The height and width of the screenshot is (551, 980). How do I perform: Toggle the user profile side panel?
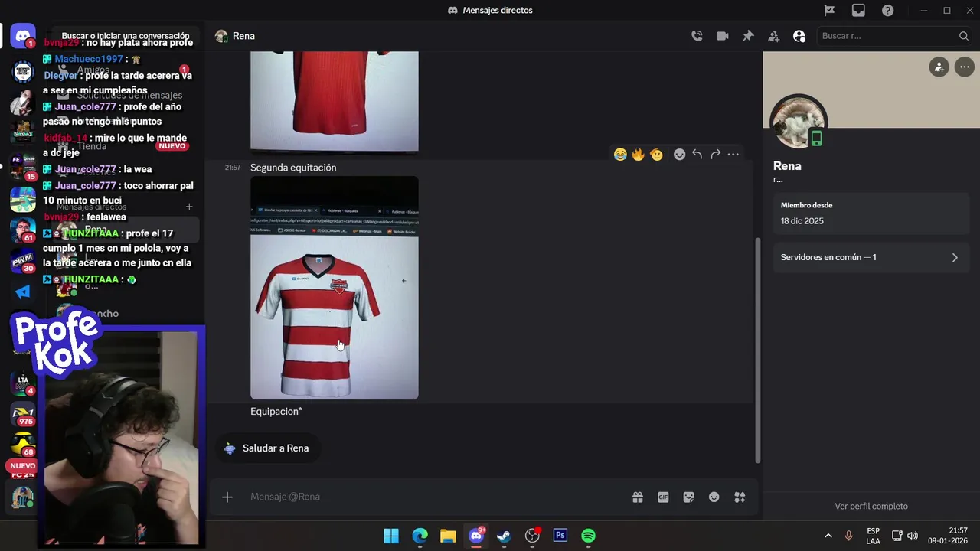[799, 36]
